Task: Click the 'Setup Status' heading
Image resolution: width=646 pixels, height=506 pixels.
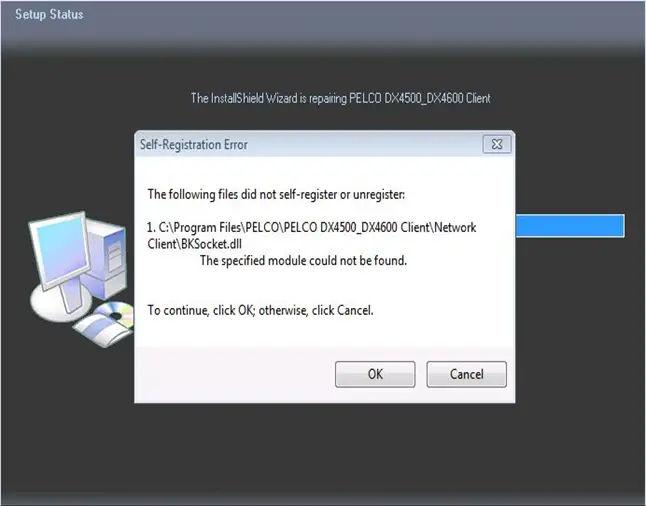Action: pyautogui.click(x=49, y=14)
